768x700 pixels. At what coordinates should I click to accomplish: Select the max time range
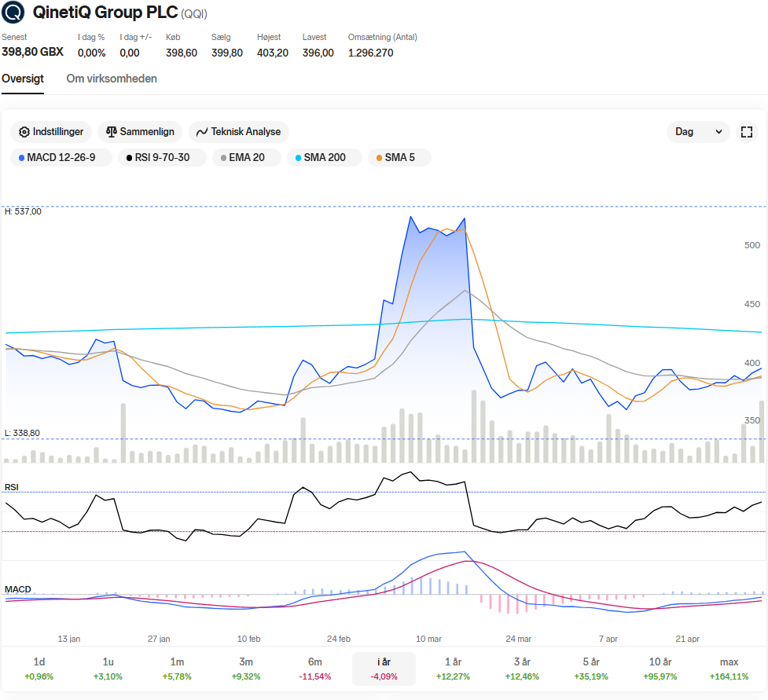click(729, 669)
